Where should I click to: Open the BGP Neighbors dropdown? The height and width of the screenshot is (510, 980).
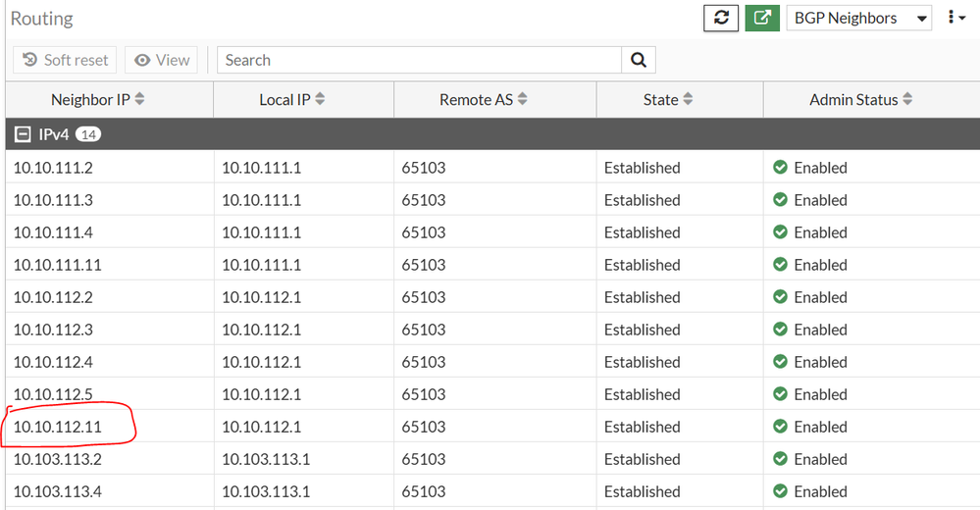pos(858,18)
